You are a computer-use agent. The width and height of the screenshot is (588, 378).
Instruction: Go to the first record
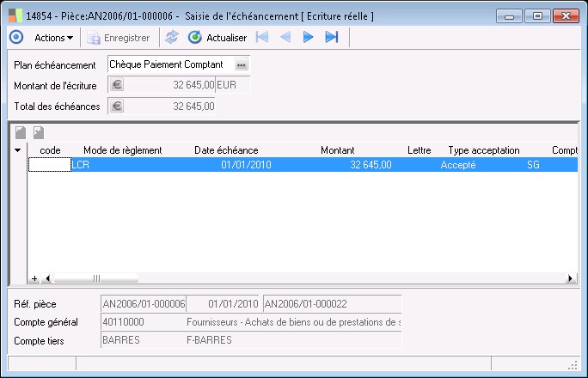click(262, 37)
